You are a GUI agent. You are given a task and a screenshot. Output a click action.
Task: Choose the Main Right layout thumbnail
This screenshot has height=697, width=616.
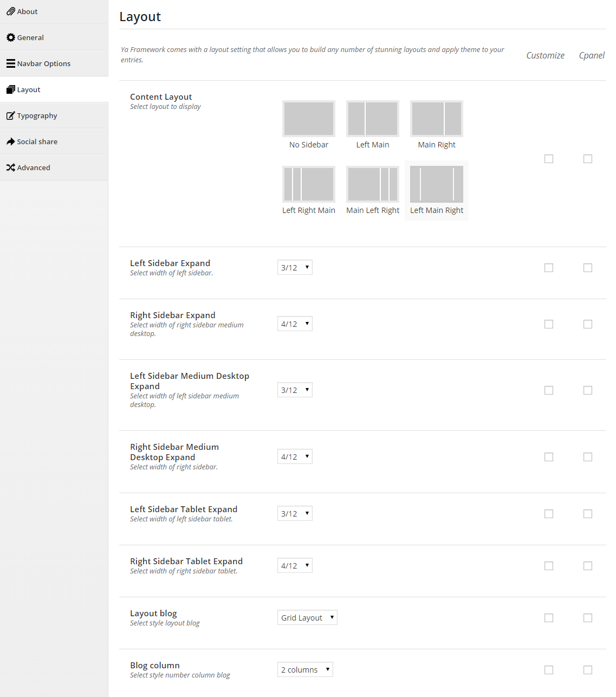pyautogui.click(x=437, y=119)
